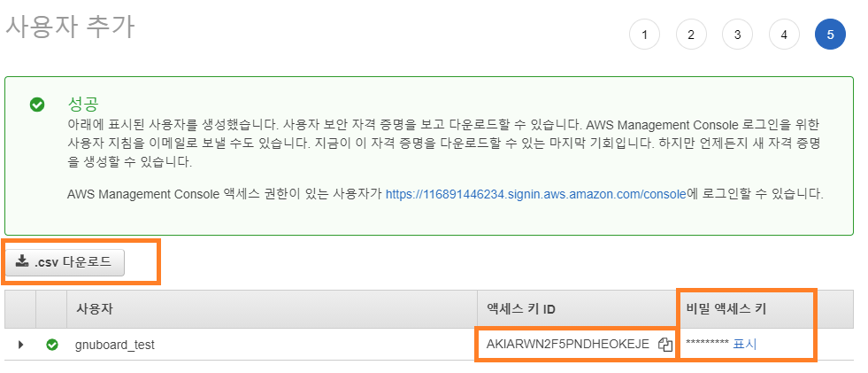Go to step 1 of the wizard
The width and height of the screenshot is (868, 373).
(x=644, y=35)
